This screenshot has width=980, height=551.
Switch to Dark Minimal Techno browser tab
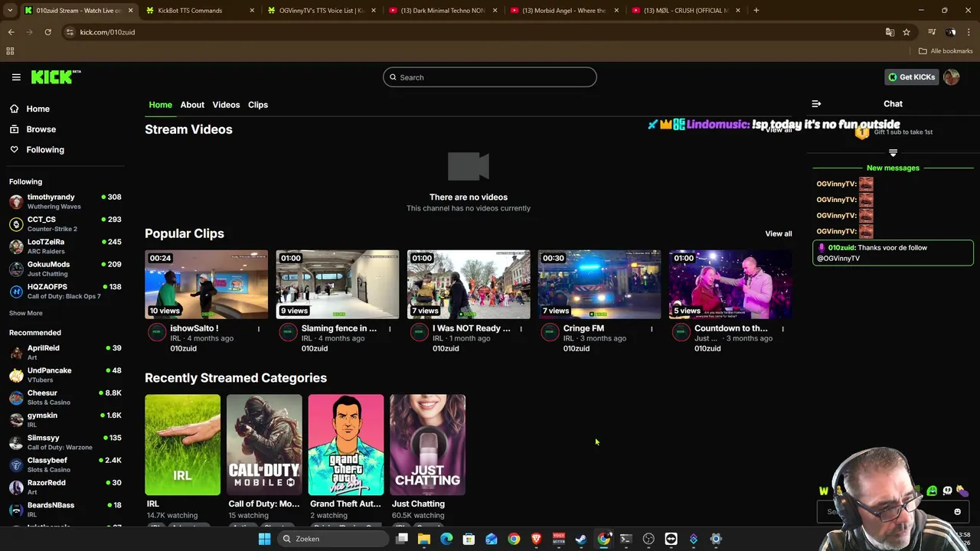click(x=443, y=11)
